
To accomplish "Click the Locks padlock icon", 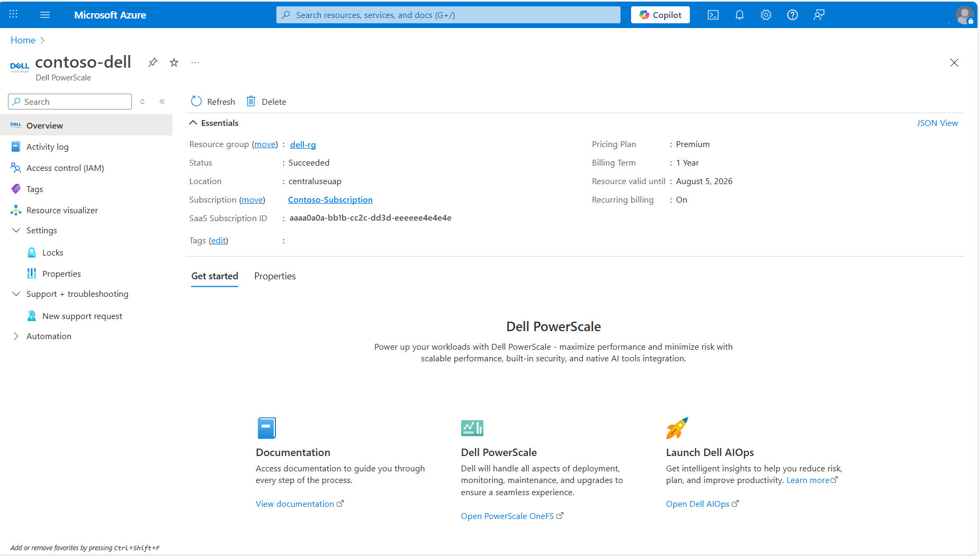I will click(x=32, y=252).
